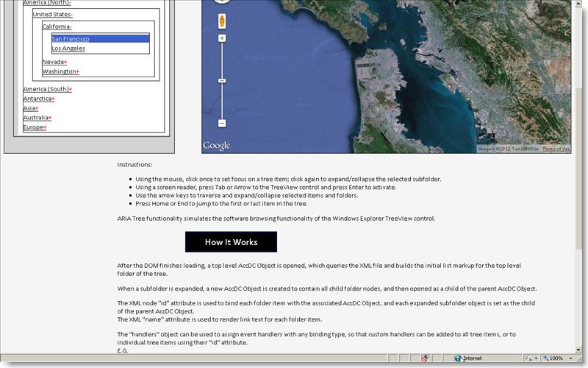Expand the Australia folder
588x368 pixels.
pyautogui.click(x=37, y=118)
